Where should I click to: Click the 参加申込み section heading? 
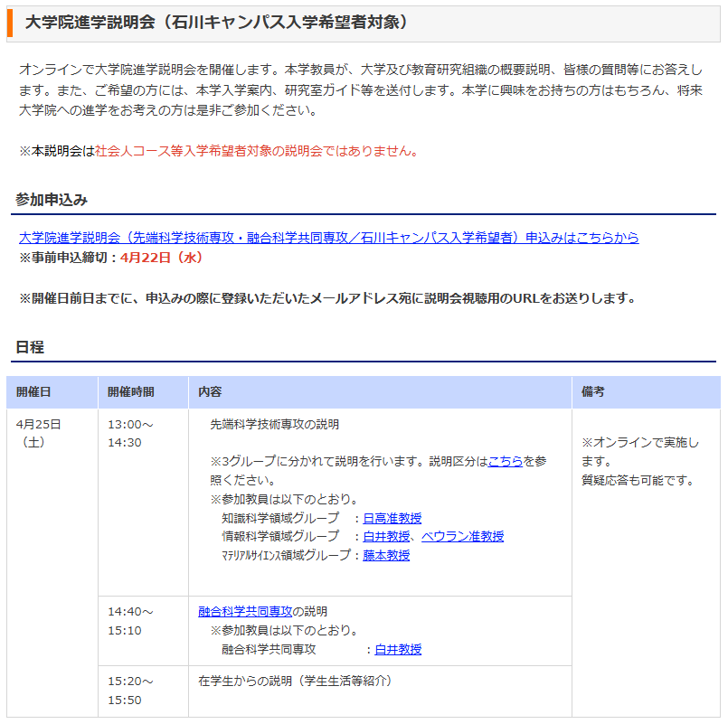(x=52, y=200)
